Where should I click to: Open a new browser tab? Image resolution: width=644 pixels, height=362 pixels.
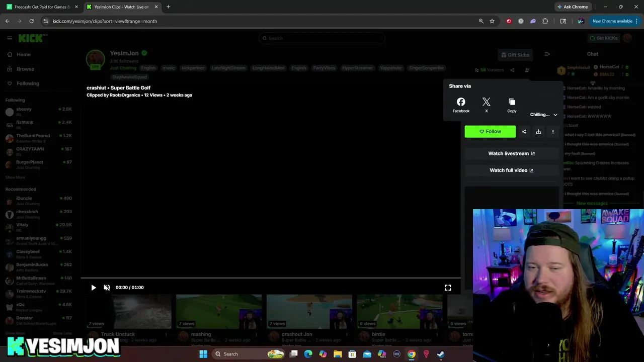click(168, 7)
